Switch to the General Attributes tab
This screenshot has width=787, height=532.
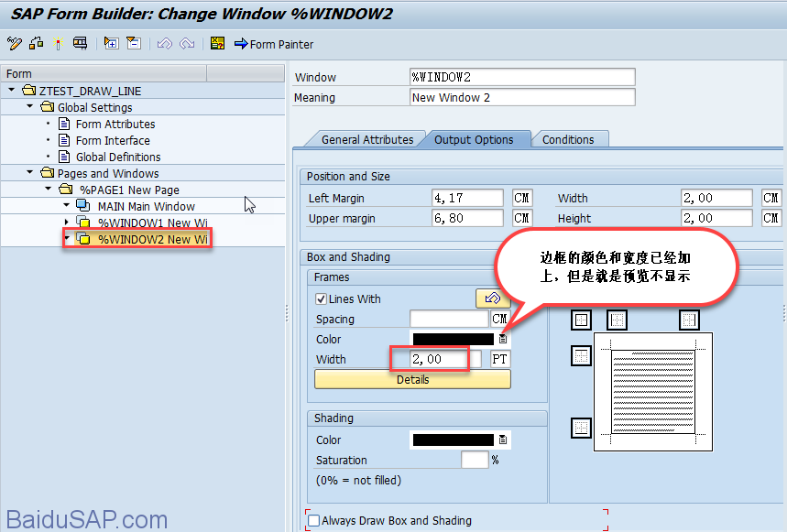click(366, 139)
